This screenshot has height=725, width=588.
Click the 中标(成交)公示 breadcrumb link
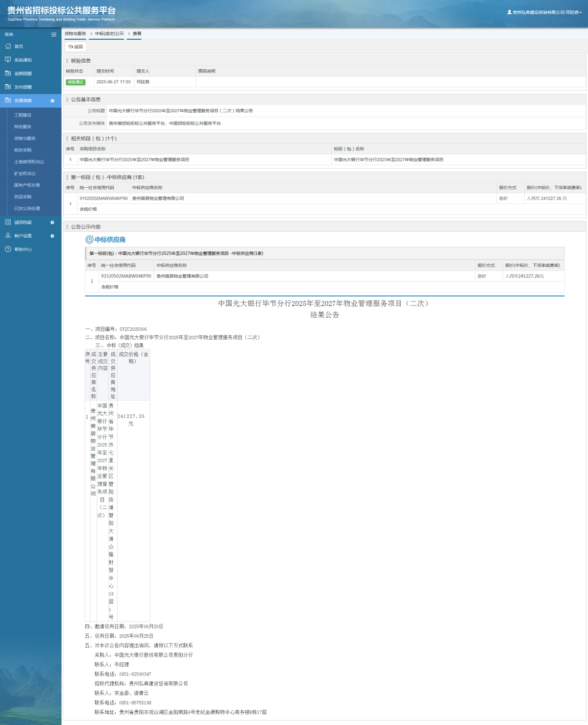coord(109,34)
